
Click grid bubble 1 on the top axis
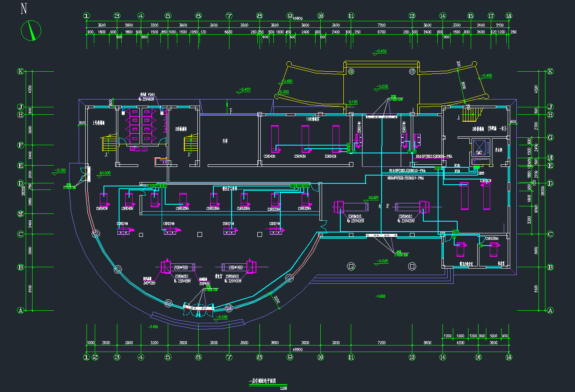tap(87, 16)
